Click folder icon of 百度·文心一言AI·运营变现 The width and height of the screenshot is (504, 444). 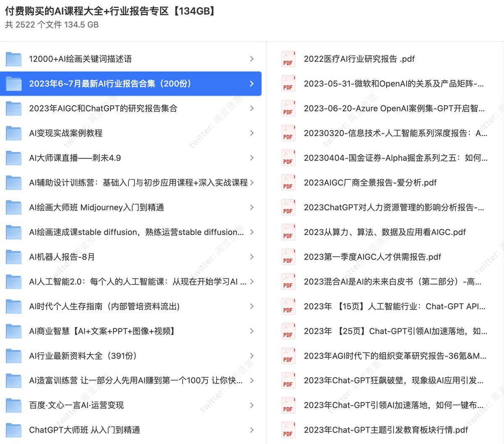point(14,405)
